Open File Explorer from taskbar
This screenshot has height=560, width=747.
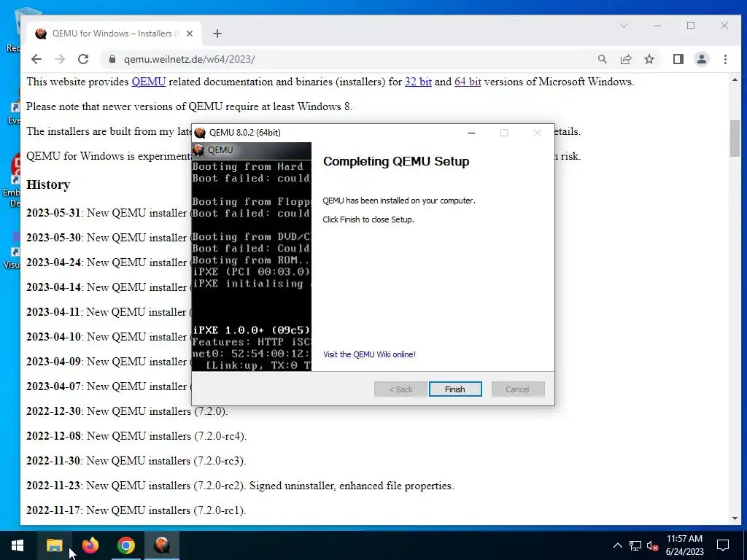(x=54, y=545)
